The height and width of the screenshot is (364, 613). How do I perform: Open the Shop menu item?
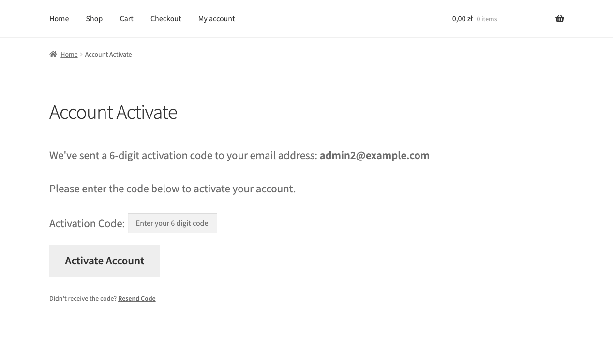click(94, 19)
